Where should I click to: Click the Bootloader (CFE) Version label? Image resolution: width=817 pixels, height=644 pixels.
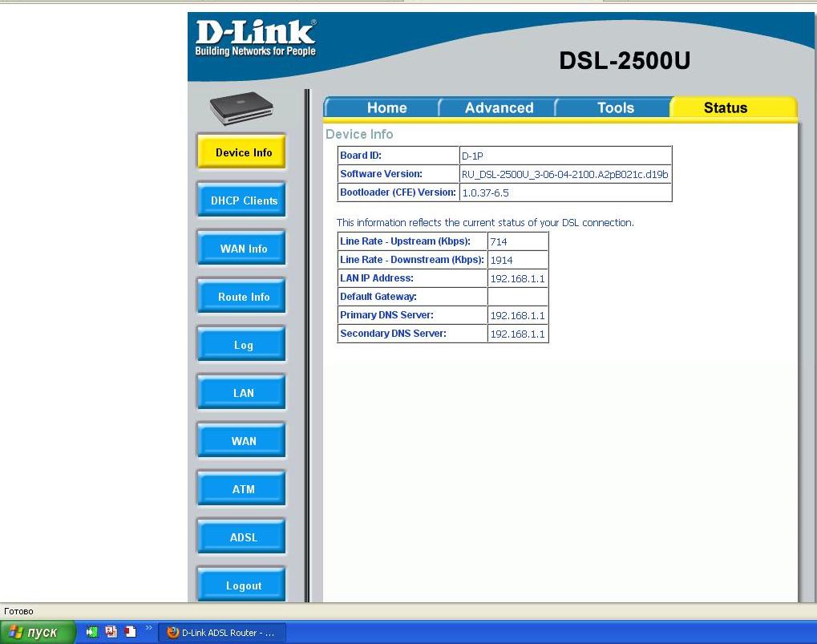398,192
